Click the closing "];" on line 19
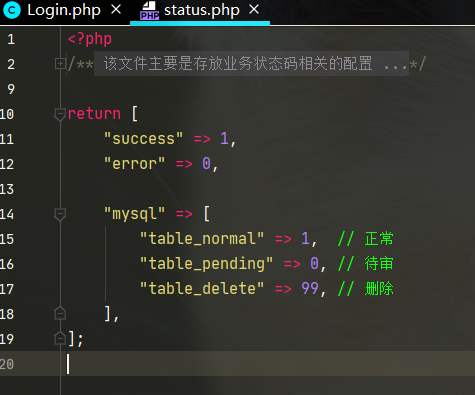The image size is (475, 395). pos(76,339)
